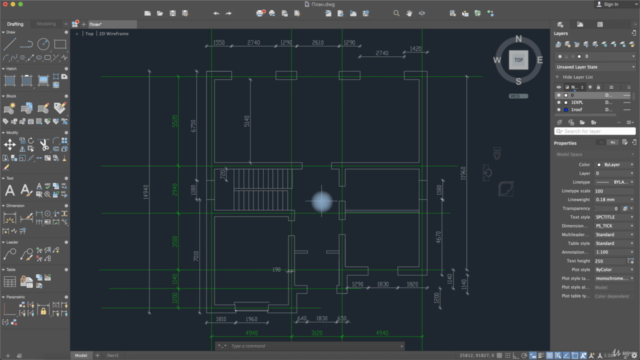The width and height of the screenshot is (640, 360).
Task: Select the Multiline Text tool
Action: pos(10,190)
